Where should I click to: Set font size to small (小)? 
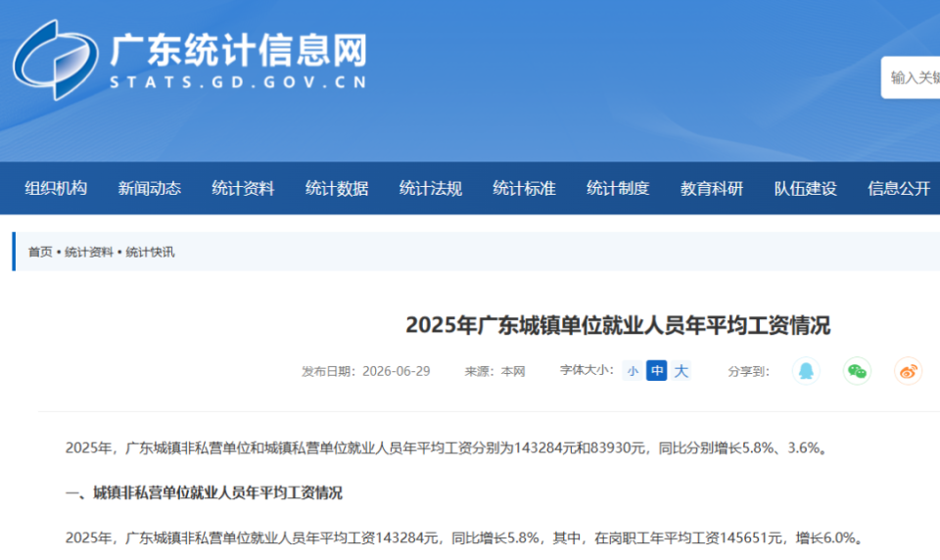click(x=633, y=371)
